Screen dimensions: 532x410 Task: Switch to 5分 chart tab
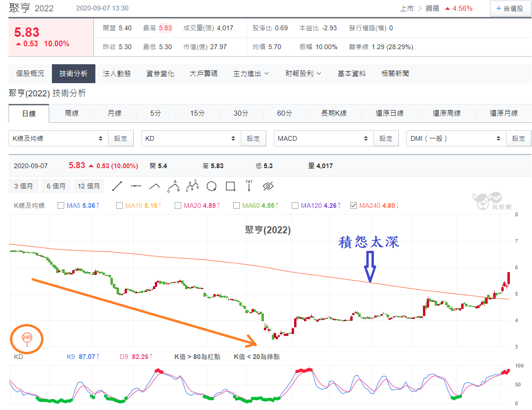click(156, 113)
